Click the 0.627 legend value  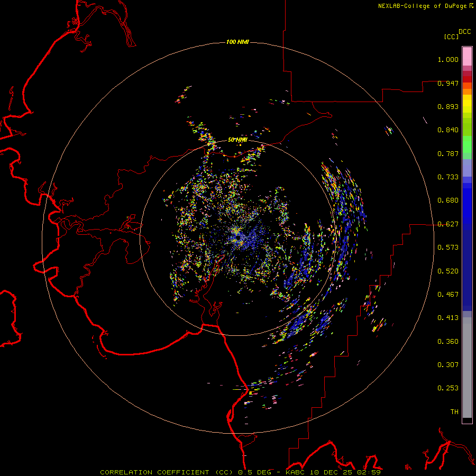tap(448, 224)
